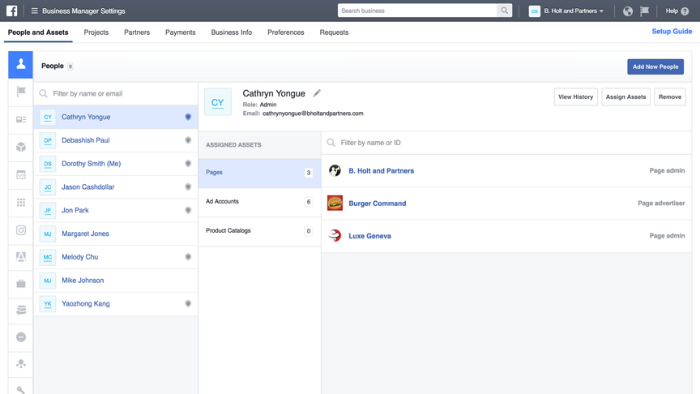Screen dimensions: 700x394
Task: Click the admin shield icon on Yaozhong Kang row
Action: [188, 303]
